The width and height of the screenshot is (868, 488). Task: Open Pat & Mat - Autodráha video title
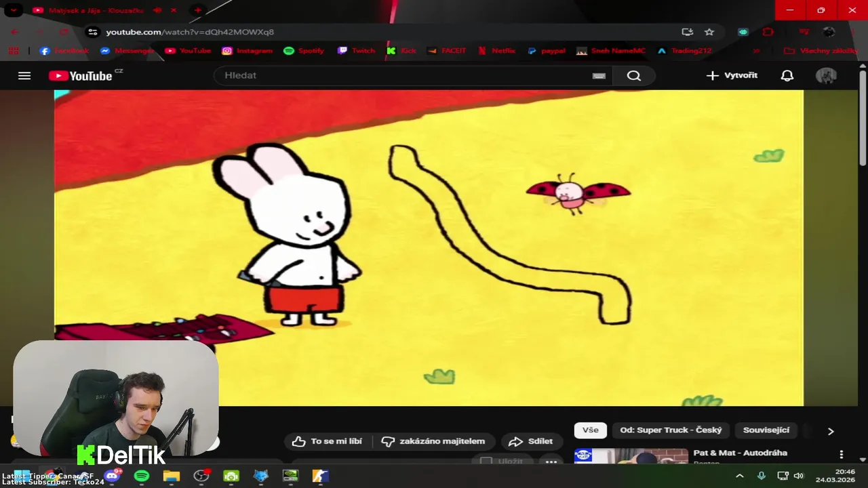(740, 453)
